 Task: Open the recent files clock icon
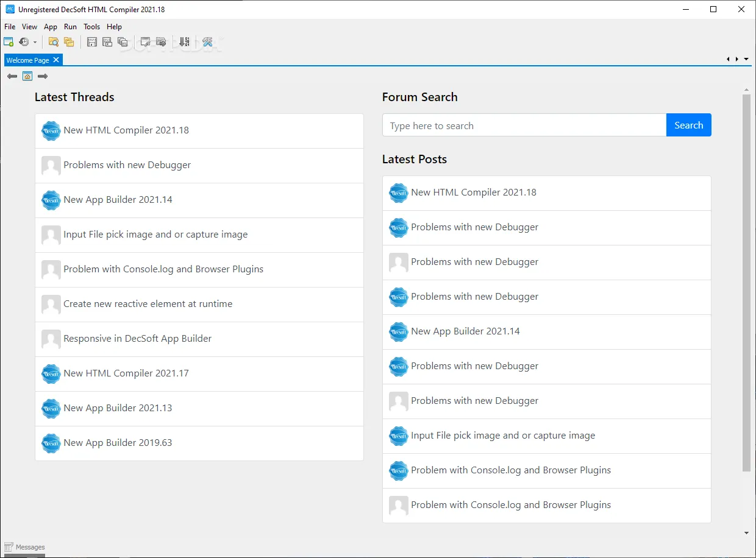coord(24,42)
